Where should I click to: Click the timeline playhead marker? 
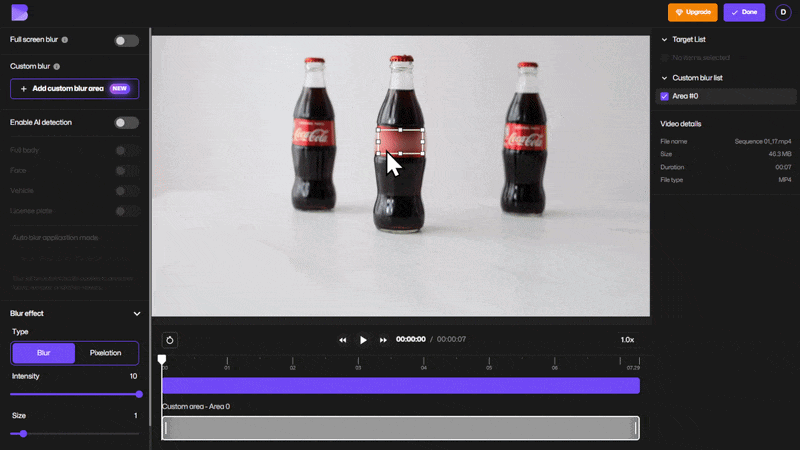pos(162,360)
